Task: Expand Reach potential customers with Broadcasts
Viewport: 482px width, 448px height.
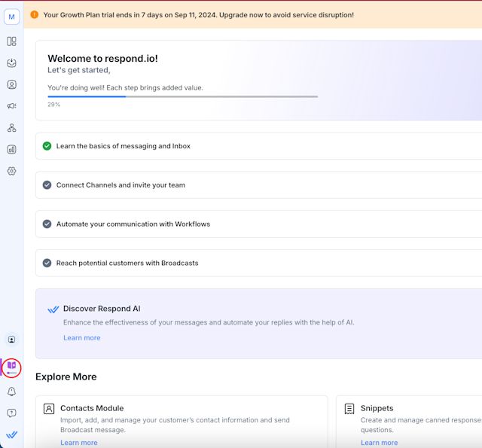Action: (258, 263)
